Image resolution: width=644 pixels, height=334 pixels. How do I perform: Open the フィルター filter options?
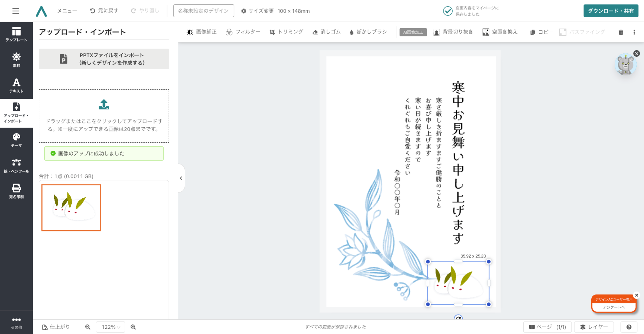[x=243, y=32]
